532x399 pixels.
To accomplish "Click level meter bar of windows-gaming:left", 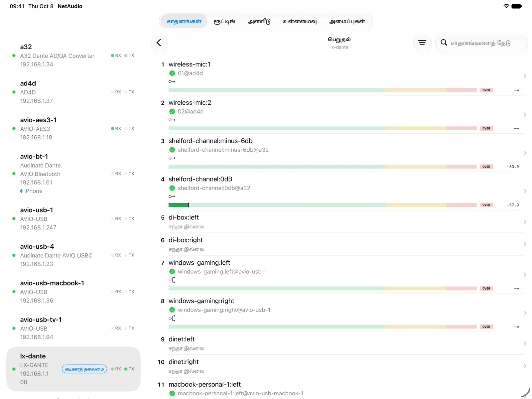I will click(x=323, y=289).
